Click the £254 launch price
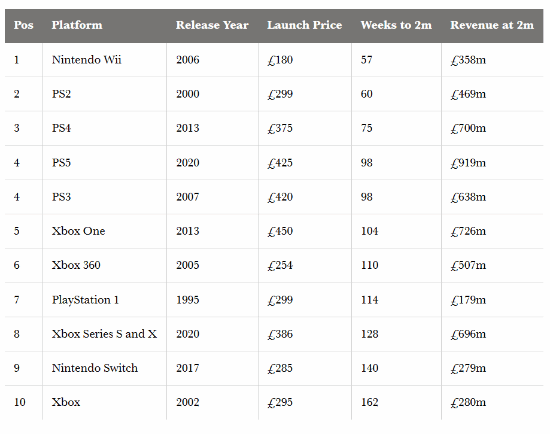The width and height of the screenshot is (550, 434). pyautogui.click(x=280, y=265)
